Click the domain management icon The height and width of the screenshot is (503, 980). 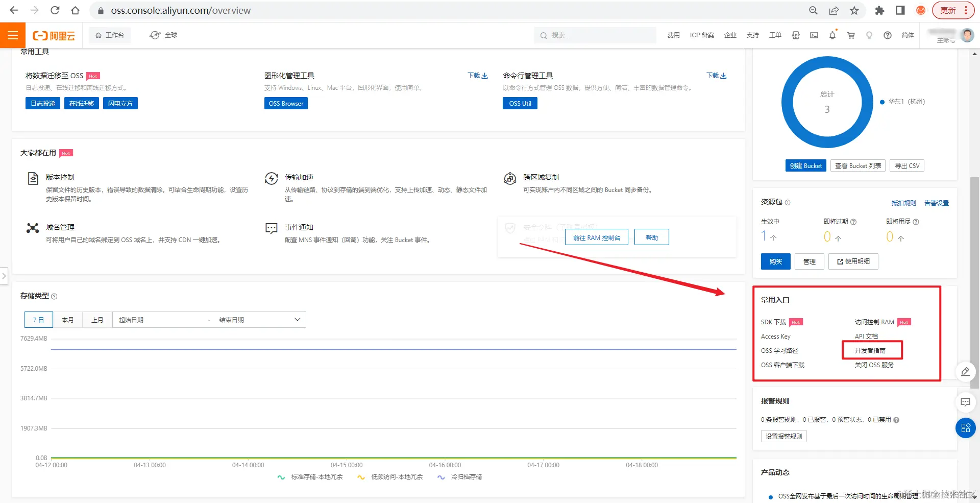pos(33,228)
